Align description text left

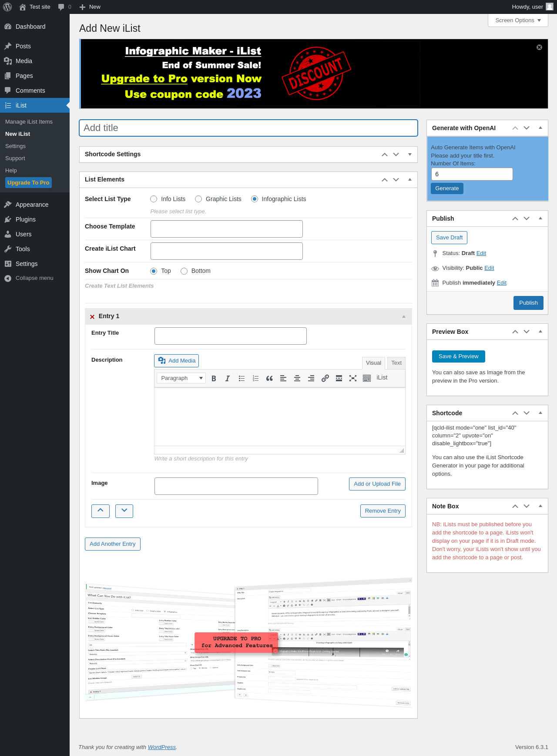[x=283, y=378]
